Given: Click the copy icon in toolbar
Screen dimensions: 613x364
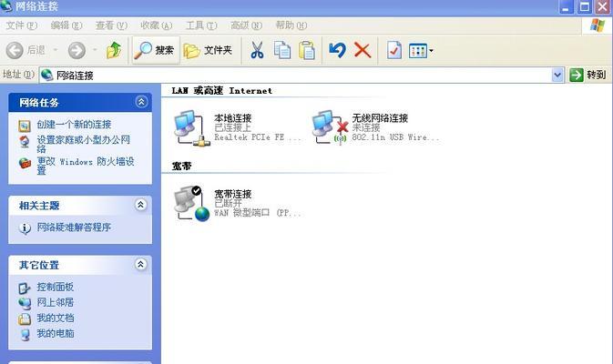Looking at the screenshot, I should coord(281,50).
